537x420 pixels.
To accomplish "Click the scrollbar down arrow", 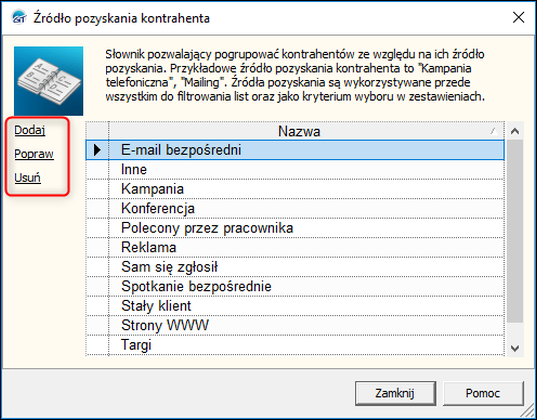I will [515, 348].
